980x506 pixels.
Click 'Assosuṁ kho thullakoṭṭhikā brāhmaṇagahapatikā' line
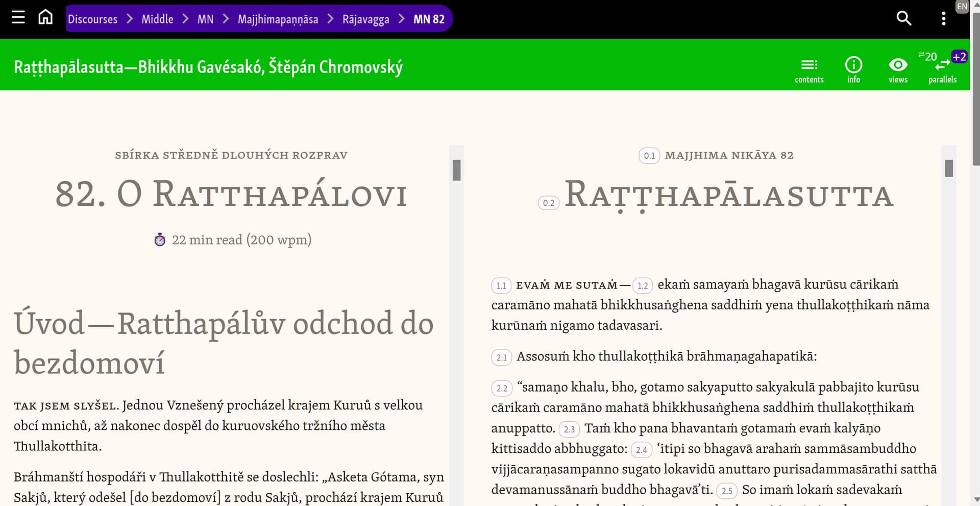[667, 356]
